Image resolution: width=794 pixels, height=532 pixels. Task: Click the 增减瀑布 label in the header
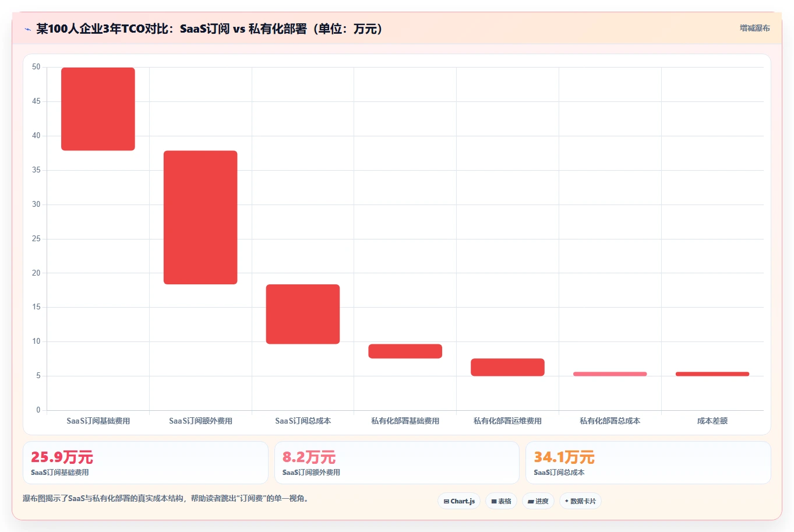point(754,28)
